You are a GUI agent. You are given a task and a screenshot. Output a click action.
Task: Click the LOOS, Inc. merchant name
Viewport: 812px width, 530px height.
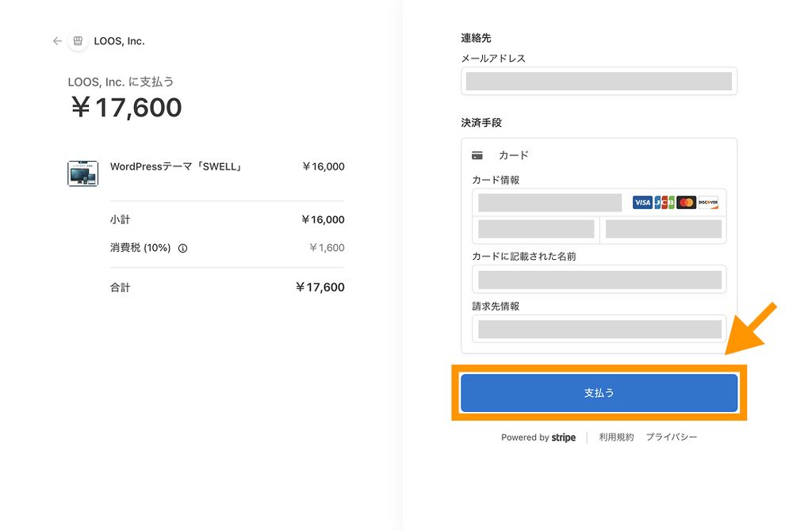coord(119,41)
